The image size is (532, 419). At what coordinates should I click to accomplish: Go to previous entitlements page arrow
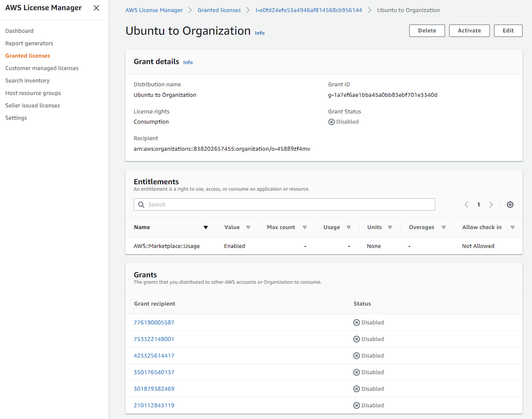467,204
